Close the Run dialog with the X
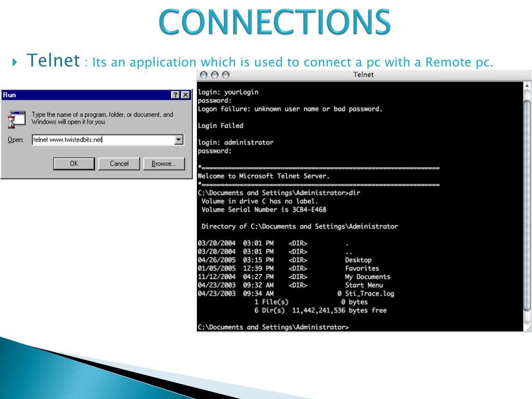This screenshot has height=399, width=532. click(185, 95)
